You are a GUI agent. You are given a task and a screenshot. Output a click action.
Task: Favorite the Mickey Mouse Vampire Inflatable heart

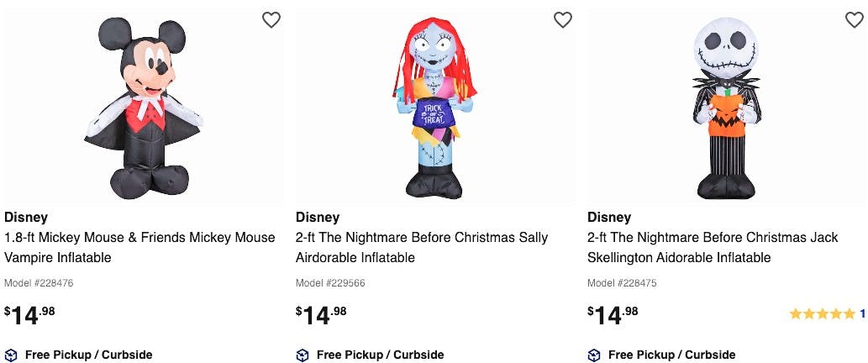[271, 20]
